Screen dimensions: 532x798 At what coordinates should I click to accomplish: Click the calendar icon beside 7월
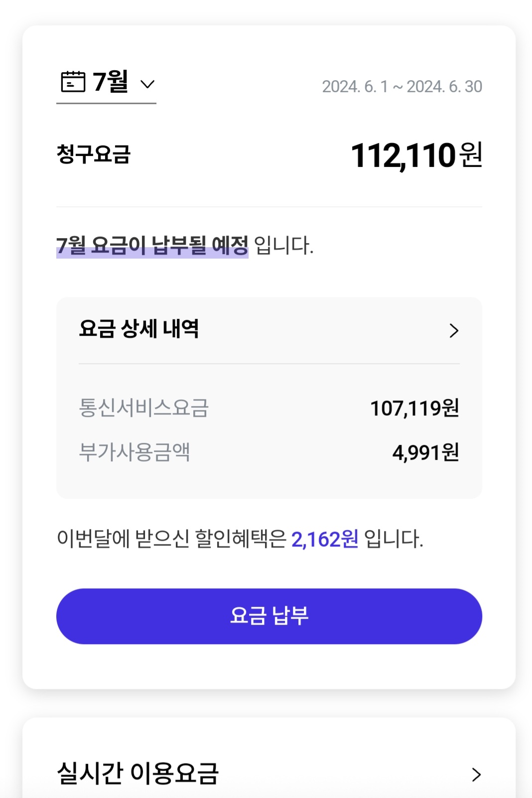pyautogui.click(x=73, y=82)
